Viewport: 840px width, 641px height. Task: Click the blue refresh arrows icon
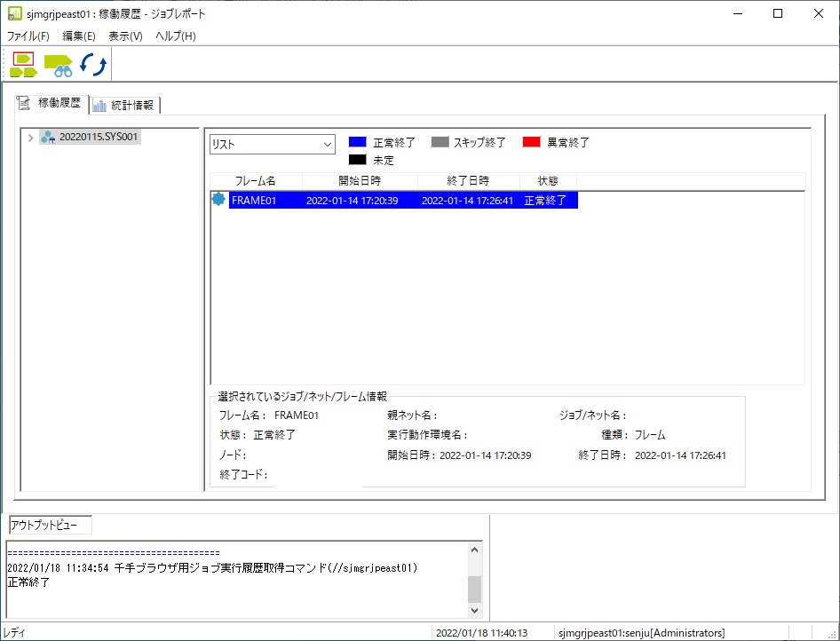93,65
